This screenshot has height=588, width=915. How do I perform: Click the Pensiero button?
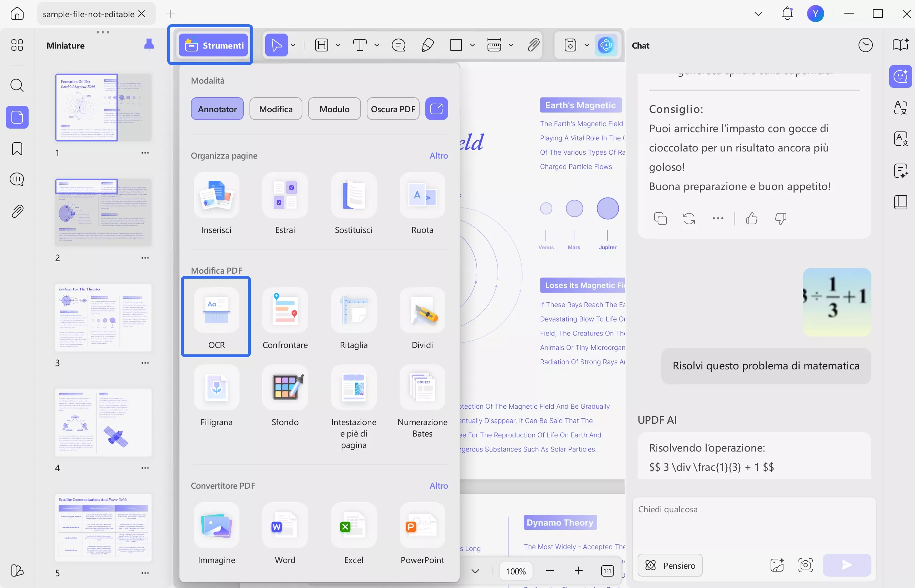point(670,565)
